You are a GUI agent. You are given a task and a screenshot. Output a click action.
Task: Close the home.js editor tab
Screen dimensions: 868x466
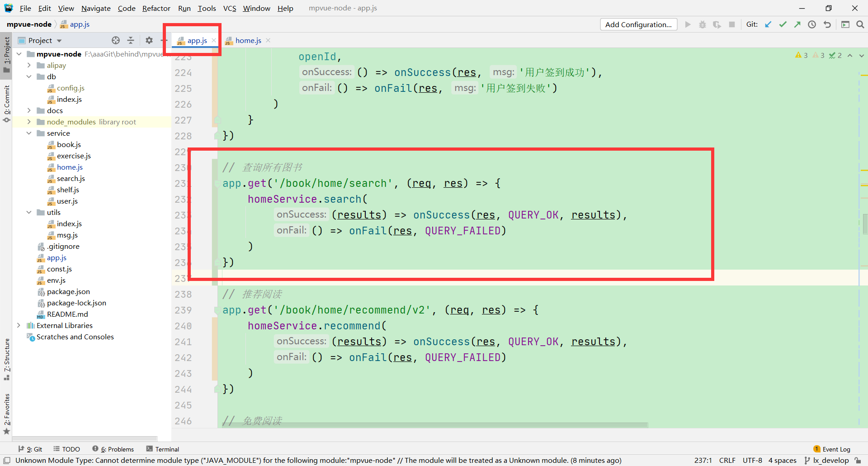tap(268, 40)
